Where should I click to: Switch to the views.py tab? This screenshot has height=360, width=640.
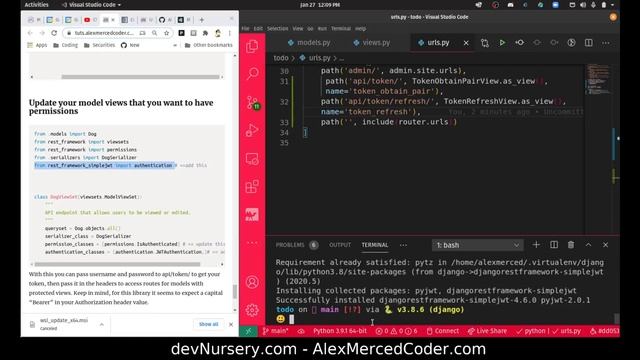pyautogui.click(x=372, y=42)
